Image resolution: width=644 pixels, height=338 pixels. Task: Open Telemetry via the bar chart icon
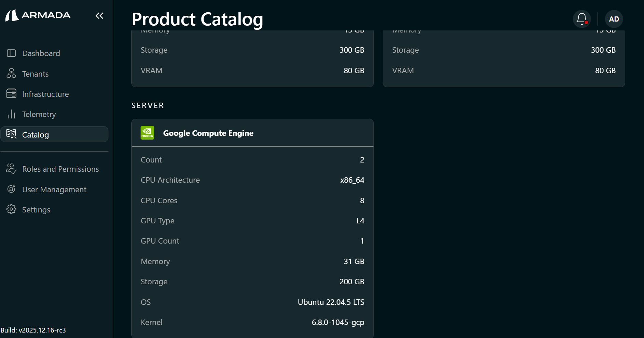[x=11, y=114]
